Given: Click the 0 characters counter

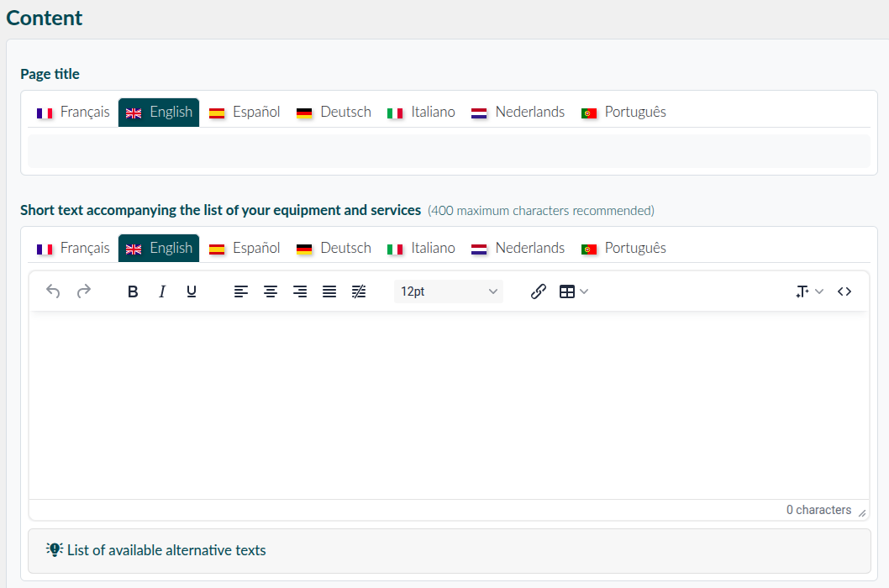Looking at the screenshot, I should (x=818, y=510).
